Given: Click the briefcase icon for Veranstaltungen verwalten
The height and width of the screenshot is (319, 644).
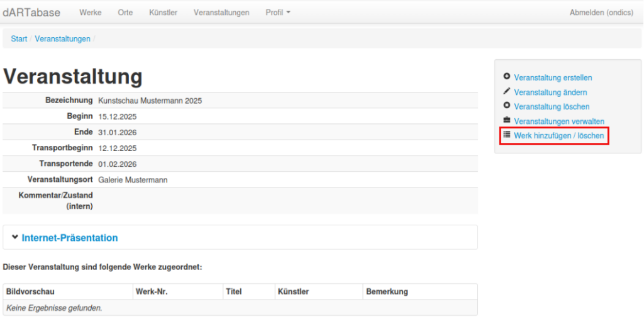Looking at the screenshot, I should point(507,120).
